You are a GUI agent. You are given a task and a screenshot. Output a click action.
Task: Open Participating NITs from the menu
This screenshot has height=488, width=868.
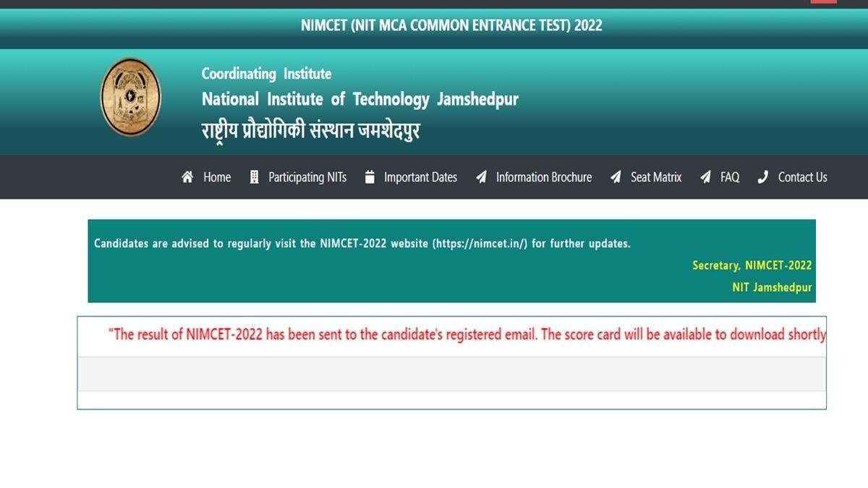coord(307,177)
